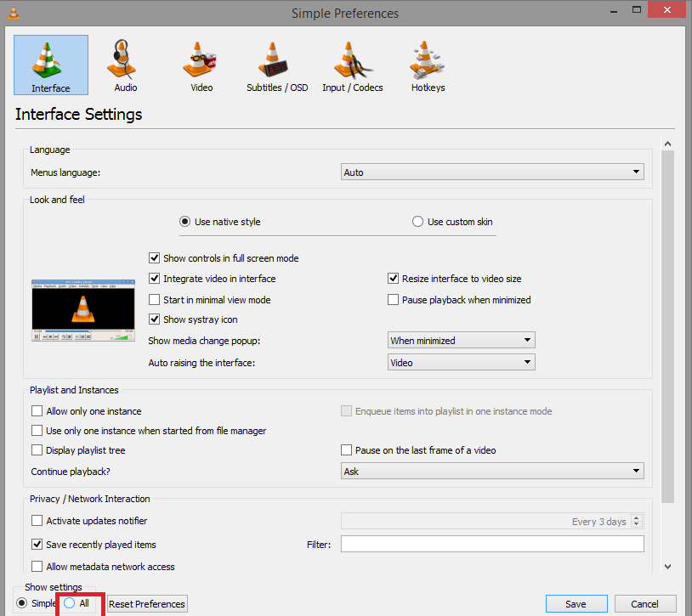692x616 pixels.
Task: Enable Start in minimal view mode
Action: click(x=155, y=300)
